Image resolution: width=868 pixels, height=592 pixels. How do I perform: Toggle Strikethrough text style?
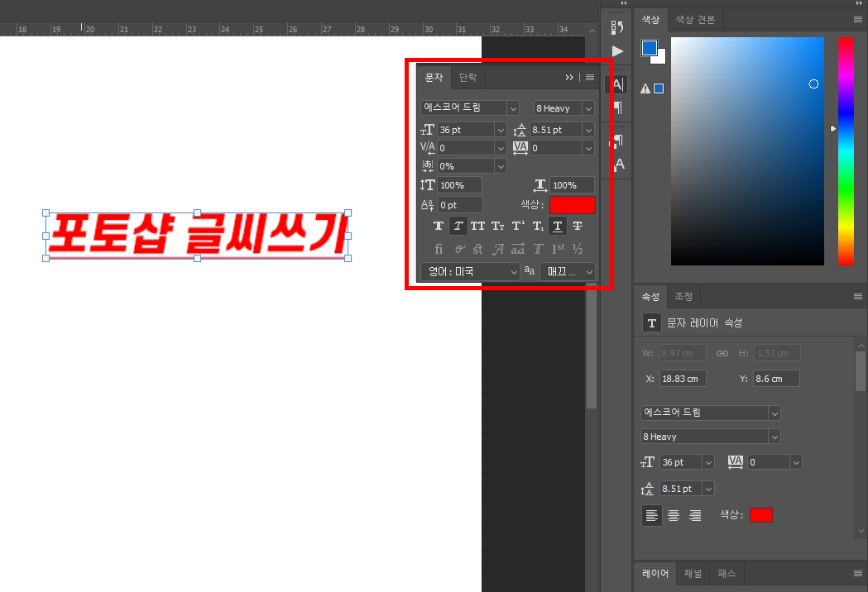click(x=578, y=226)
